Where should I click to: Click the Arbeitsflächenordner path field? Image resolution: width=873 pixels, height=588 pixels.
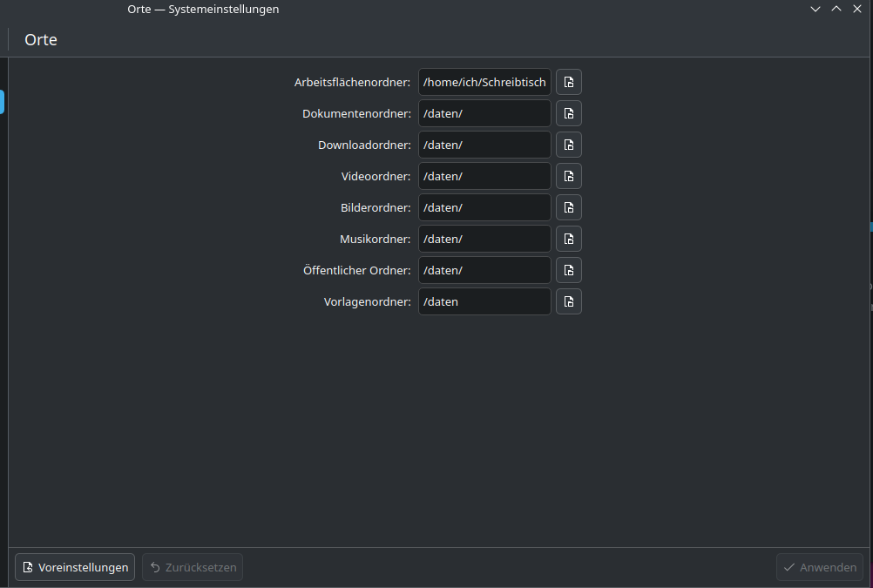[484, 83]
